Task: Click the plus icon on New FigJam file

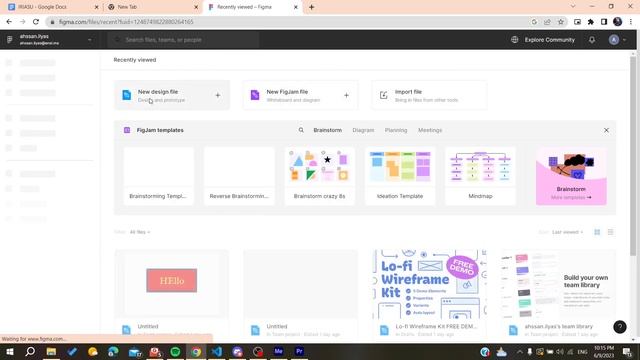Action: 346,95
